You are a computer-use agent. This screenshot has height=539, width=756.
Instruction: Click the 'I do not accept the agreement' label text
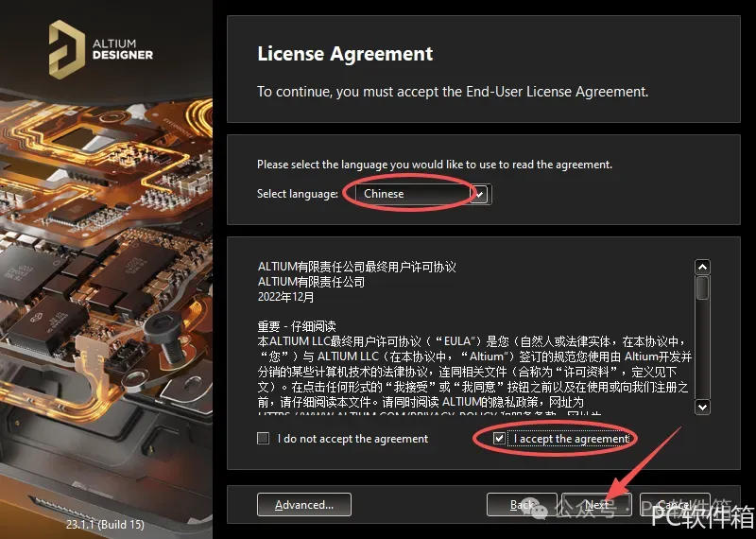tap(352, 439)
